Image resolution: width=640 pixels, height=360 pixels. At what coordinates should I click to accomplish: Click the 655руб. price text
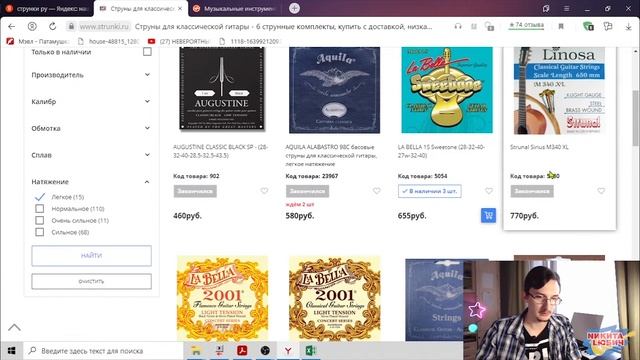pyautogui.click(x=412, y=216)
